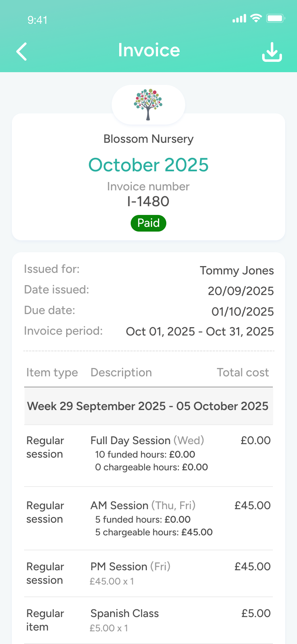
Task: Tap the Blossom Nursery tree logo
Action: coord(148,104)
